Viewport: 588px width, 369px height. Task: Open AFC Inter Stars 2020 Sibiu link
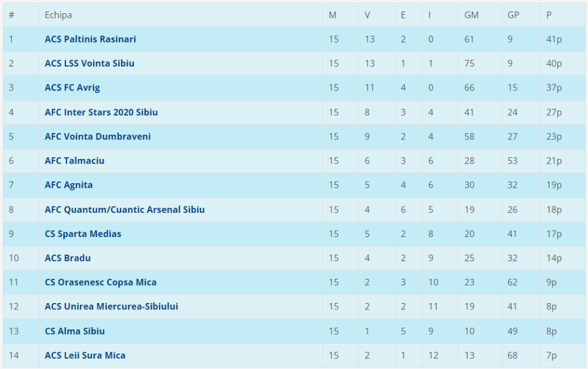(x=101, y=112)
